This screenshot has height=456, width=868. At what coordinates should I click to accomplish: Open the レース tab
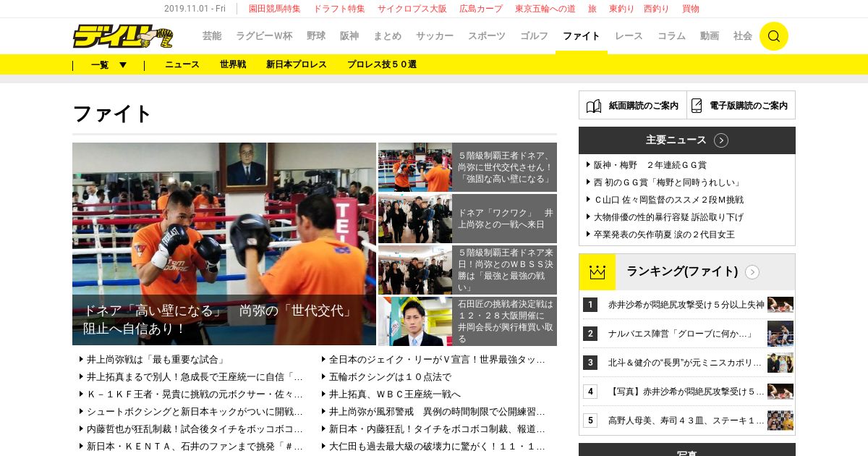pyautogui.click(x=629, y=35)
